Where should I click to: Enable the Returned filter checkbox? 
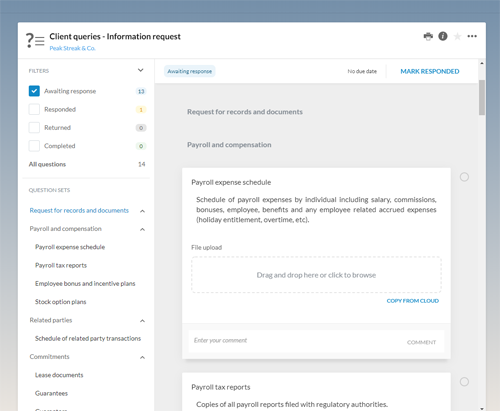tap(34, 128)
